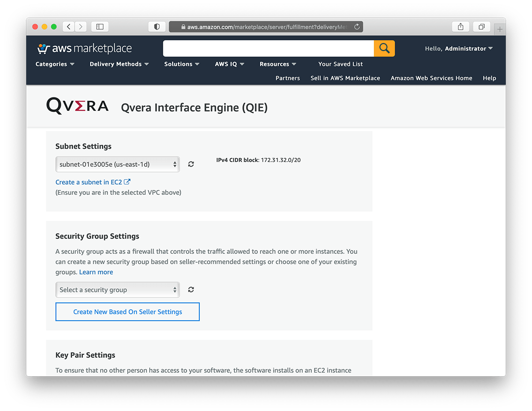Open the Safari share button
532x411 pixels.
pos(460,27)
